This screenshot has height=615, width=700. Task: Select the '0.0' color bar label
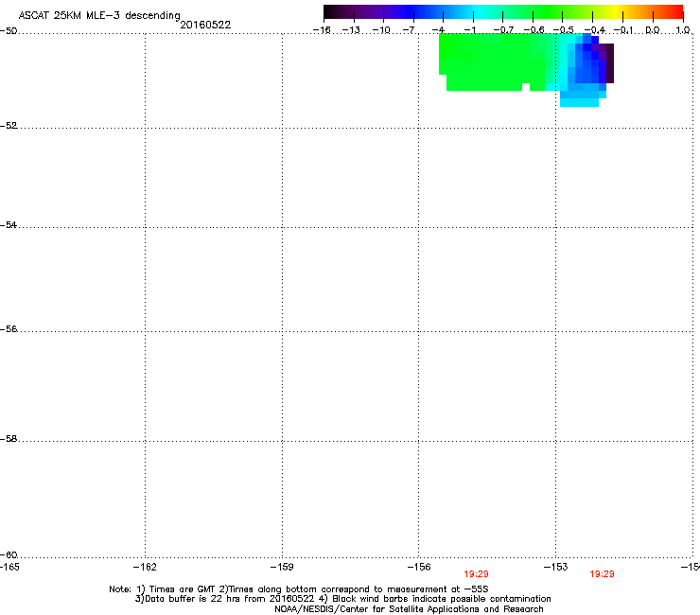[653, 30]
